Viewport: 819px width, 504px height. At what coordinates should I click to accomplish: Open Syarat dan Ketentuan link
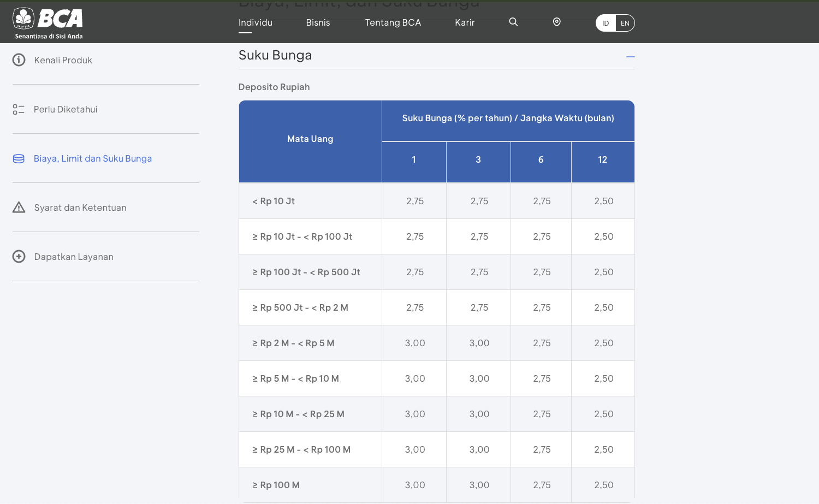[80, 207]
